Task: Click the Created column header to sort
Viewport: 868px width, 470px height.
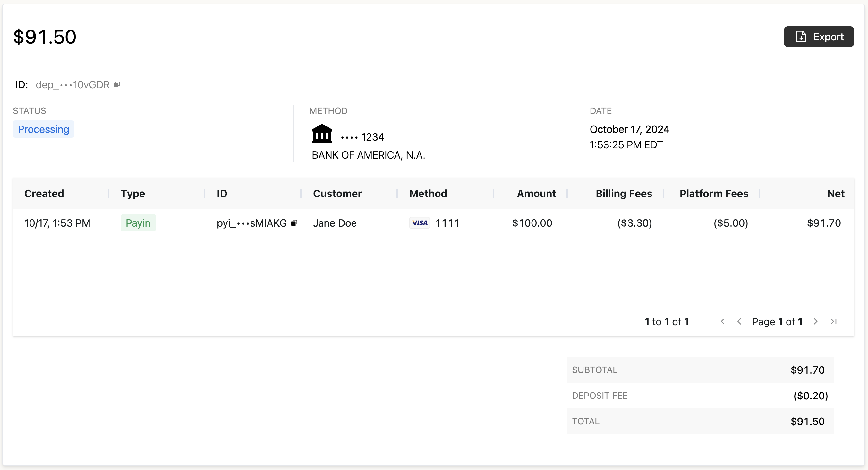Action: pos(44,194)
